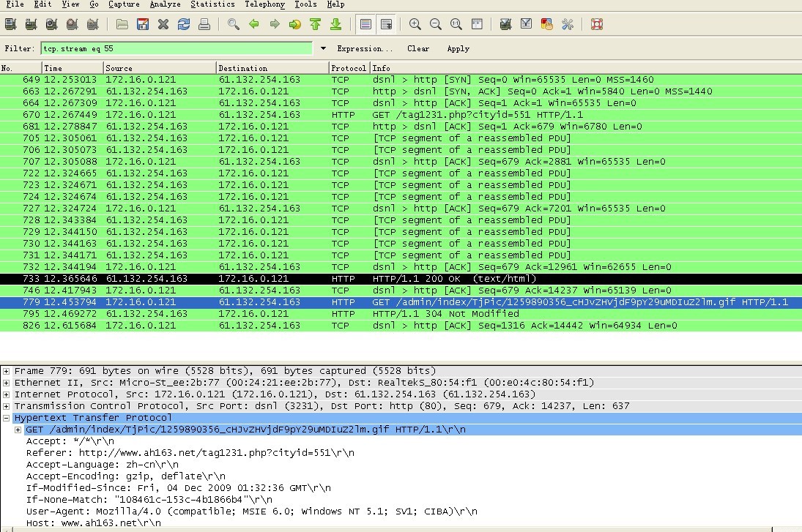Screen dimensions: 802x532
Task: Toggle packet list colorize button
Action: 365,24
